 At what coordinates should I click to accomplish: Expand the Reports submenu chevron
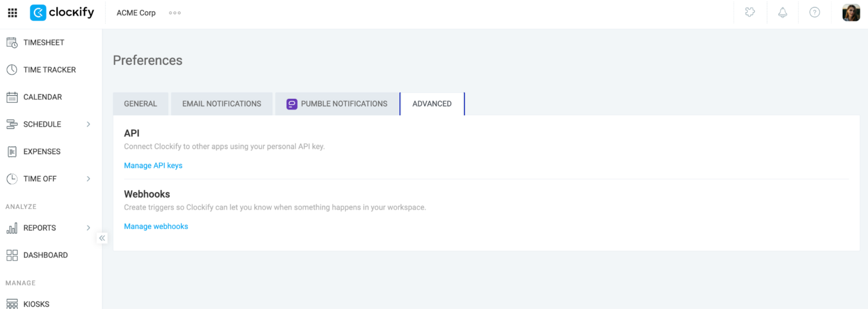88,228
